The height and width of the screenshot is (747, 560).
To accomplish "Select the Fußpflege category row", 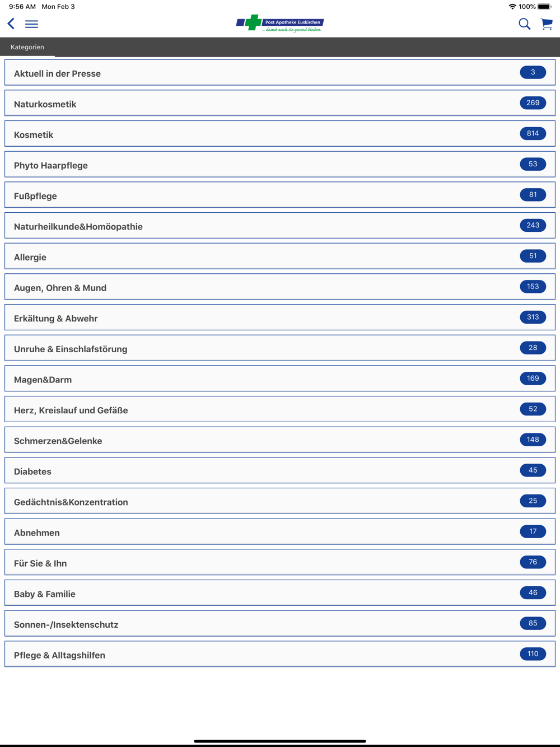I will point(280,195).
